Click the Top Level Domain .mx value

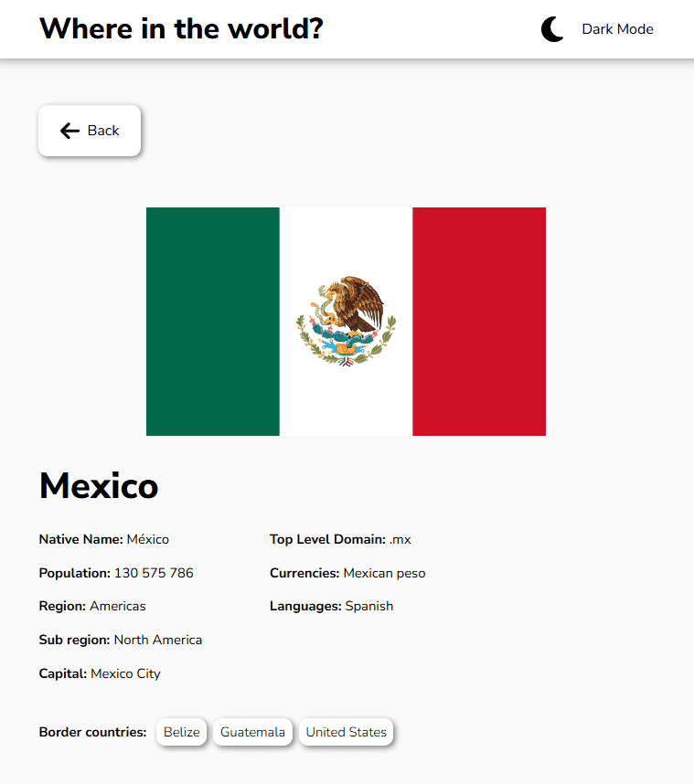point(400,539)
